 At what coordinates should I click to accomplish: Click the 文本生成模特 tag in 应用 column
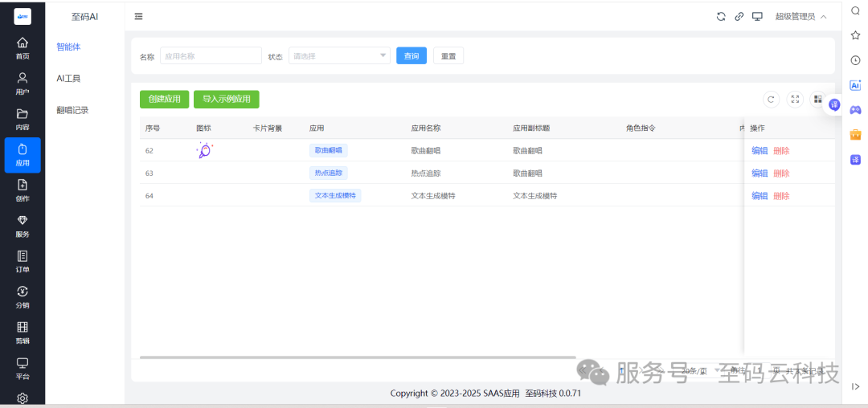335,195
